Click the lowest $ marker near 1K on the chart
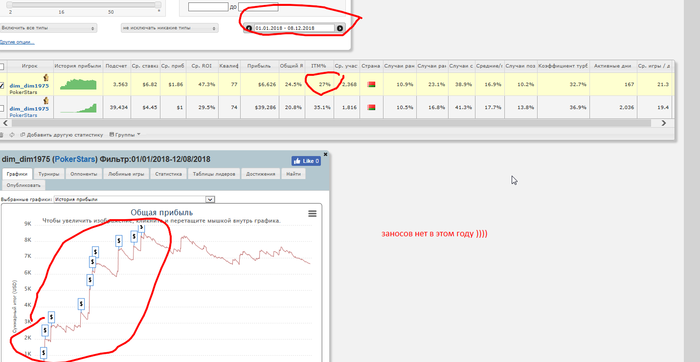Image resolution: width=700 pixels, height=362 pixels. click(43, 353)
